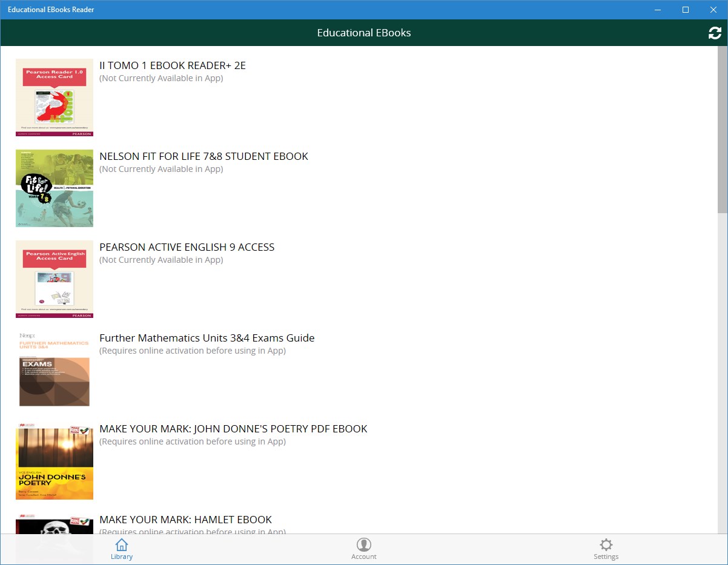The height and width of the screenshot is (565, 728).
Task: Open Pearson Active English 9 cover
Action: 55,279
